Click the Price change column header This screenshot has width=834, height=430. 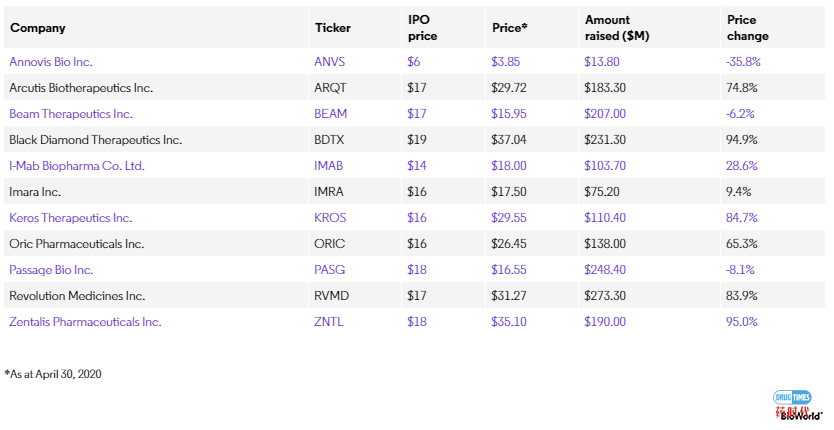pyautogui.click(x=748, y=28)
